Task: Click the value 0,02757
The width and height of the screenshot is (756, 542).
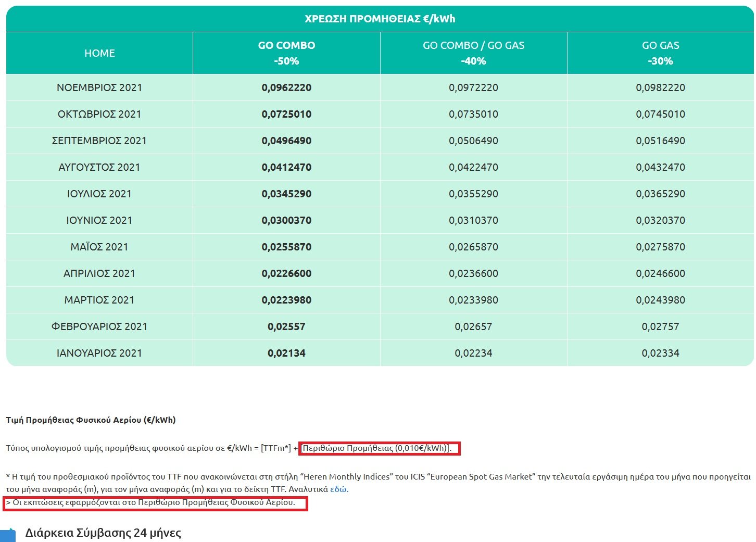Action: [660, 326]
